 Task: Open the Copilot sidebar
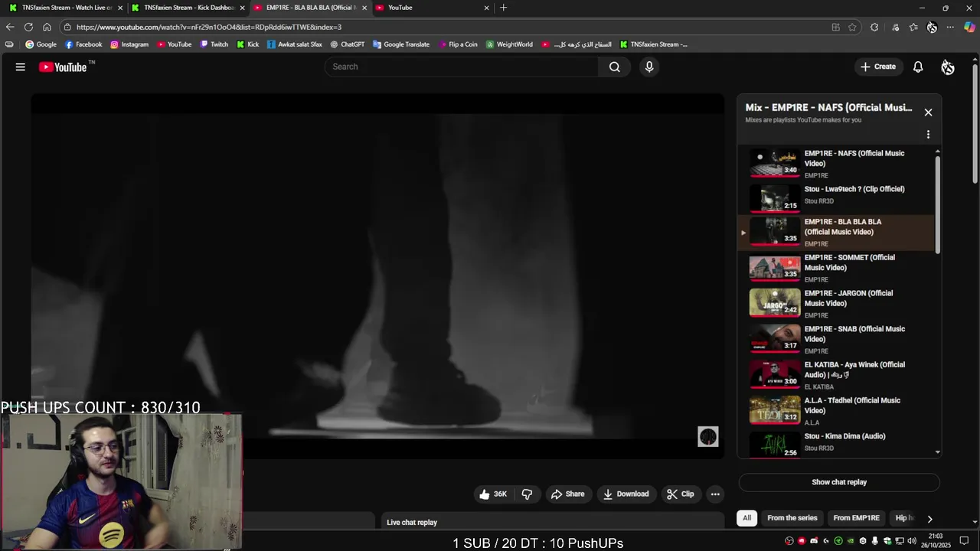(969, 27)
